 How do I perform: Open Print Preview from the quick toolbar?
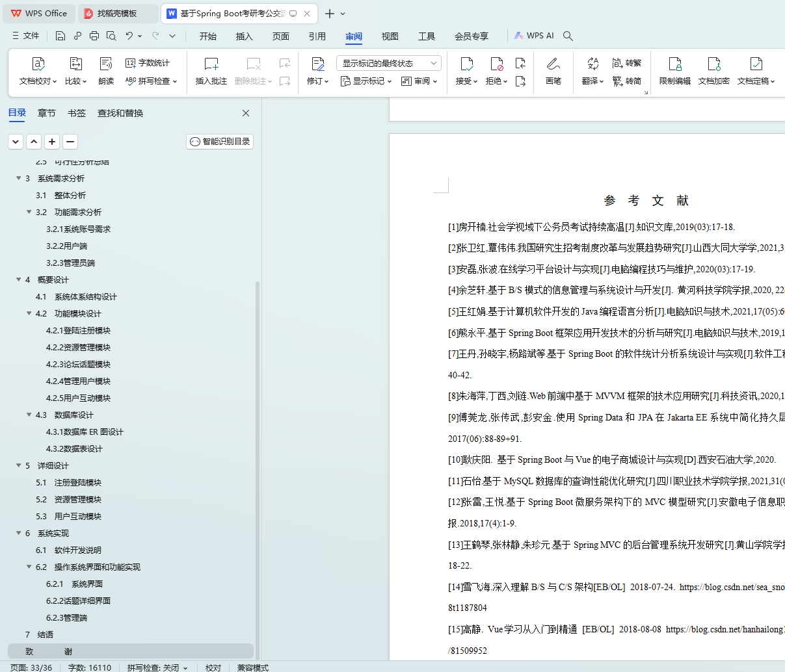(111, 36)
